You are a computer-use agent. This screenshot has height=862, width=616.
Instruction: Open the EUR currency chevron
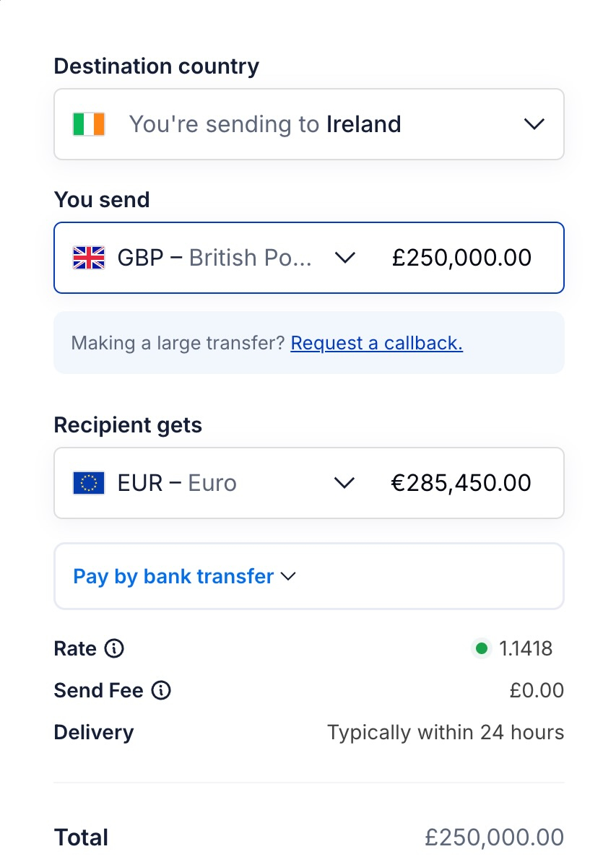click(345, 483)
